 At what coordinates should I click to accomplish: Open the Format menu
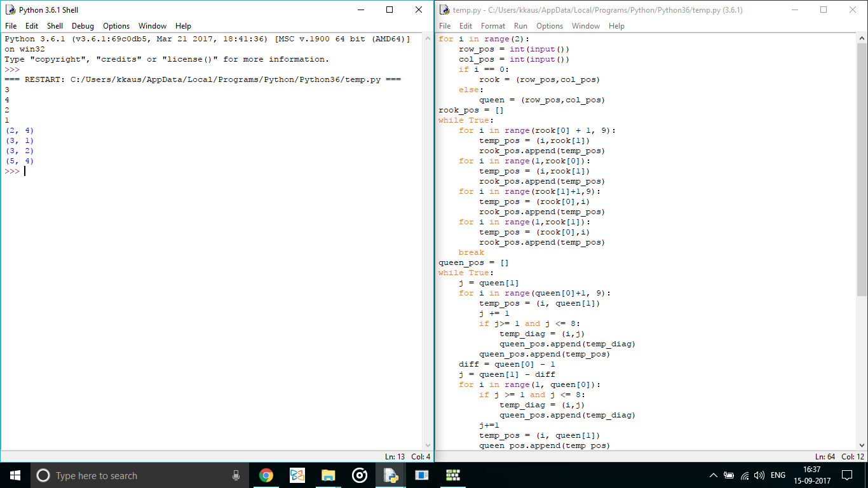[x=493, y=26]
